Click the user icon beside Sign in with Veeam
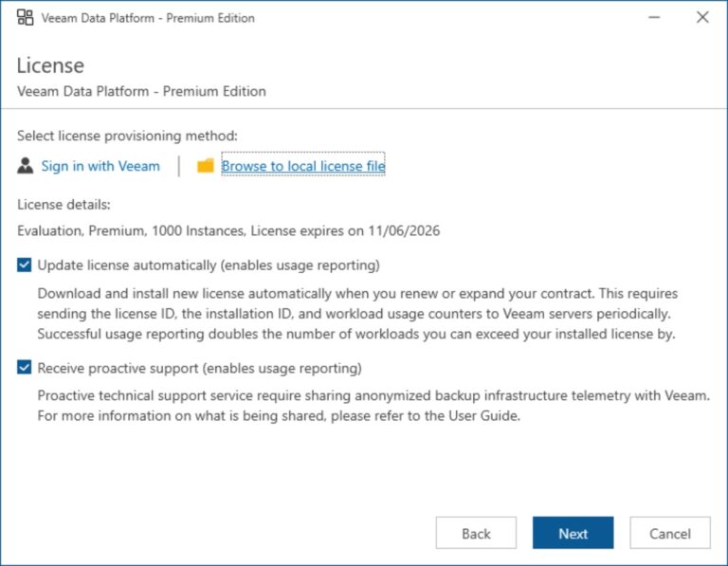The width and height of the screenshot is (728, 566). coord(25,165)
